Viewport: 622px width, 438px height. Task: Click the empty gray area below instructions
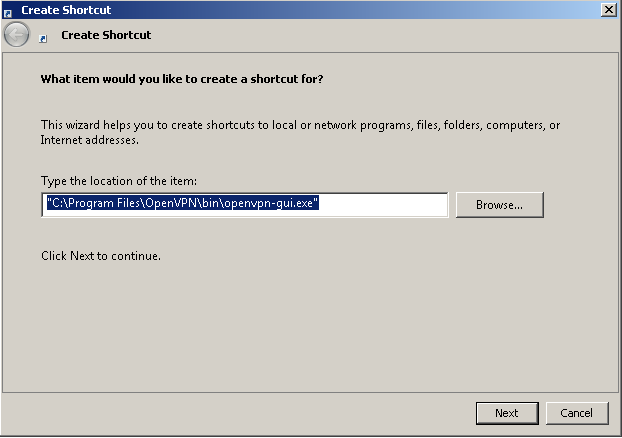[309, 325]
